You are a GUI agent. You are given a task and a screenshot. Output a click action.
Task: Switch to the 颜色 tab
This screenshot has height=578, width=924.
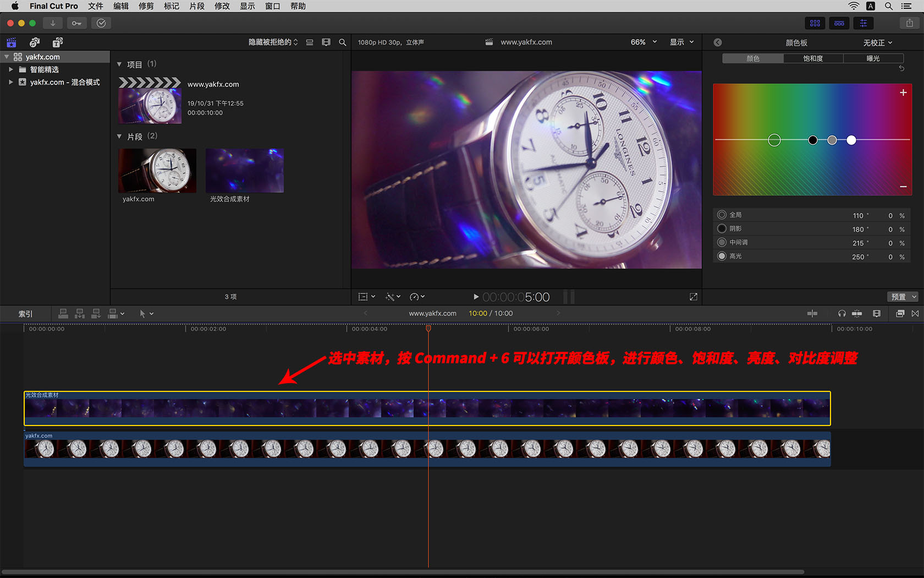[x=753, y=58]
